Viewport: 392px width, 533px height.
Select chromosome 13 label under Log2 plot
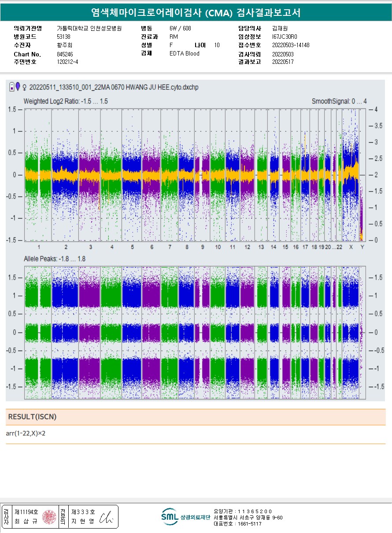coord(261,247)
